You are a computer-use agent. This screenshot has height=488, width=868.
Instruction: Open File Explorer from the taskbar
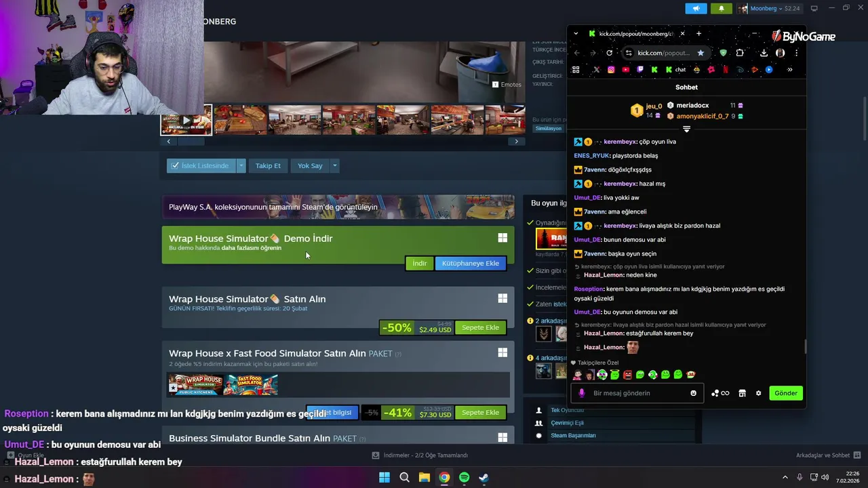pyautogui.click(x=424, y=477)
